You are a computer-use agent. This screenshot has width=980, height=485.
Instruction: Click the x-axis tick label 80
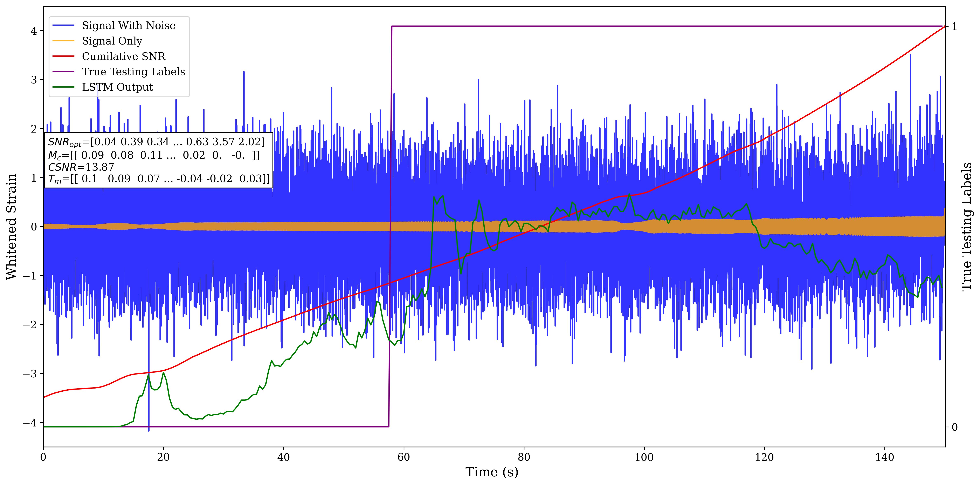(524, 457)
